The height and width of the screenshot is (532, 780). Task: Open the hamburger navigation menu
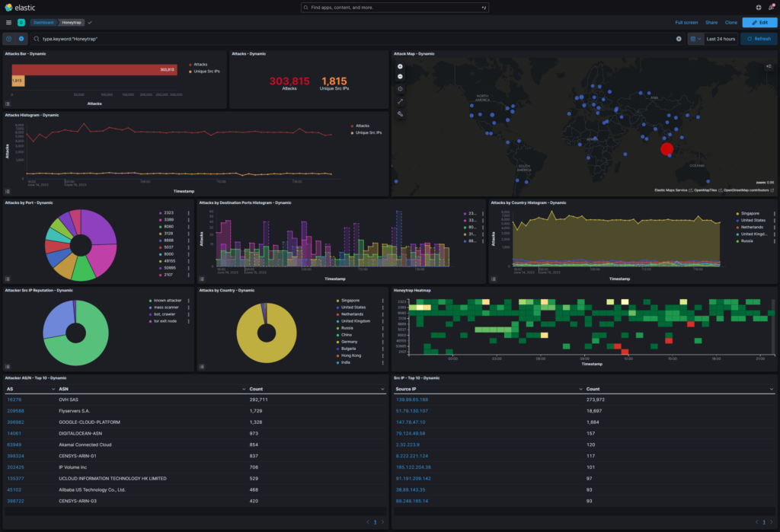[8, 22]
